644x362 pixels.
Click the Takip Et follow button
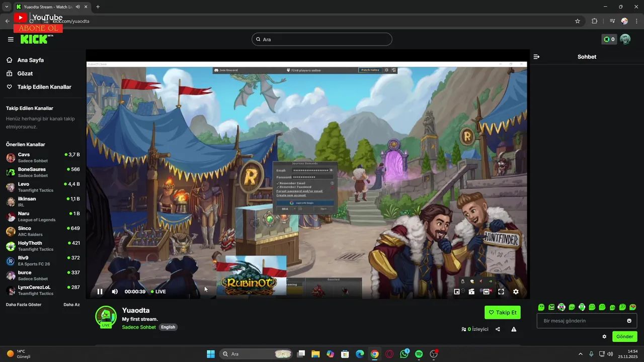click(x=503, y=312)
